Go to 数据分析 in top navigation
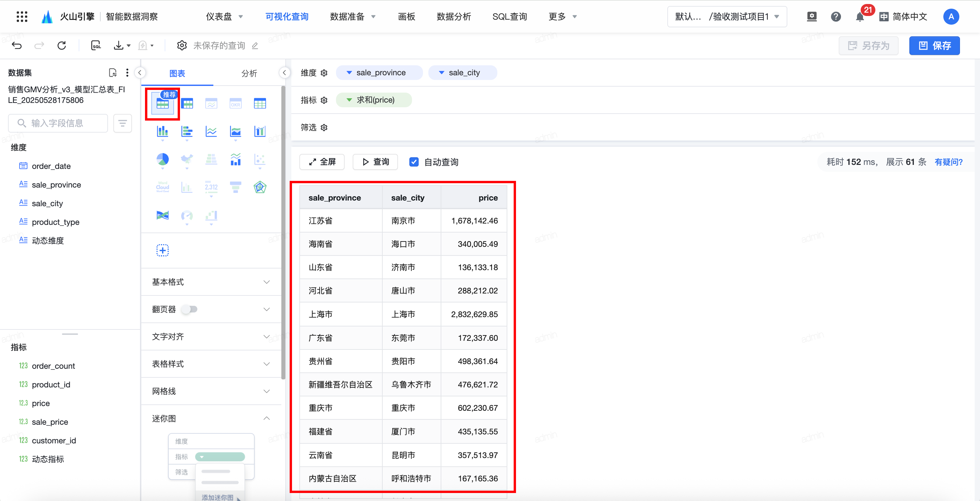 click(x=453, y=17)
